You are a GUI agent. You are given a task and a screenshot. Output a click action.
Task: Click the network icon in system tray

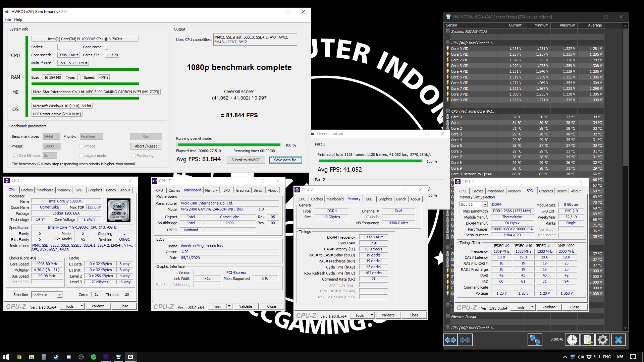coord(597,357)
